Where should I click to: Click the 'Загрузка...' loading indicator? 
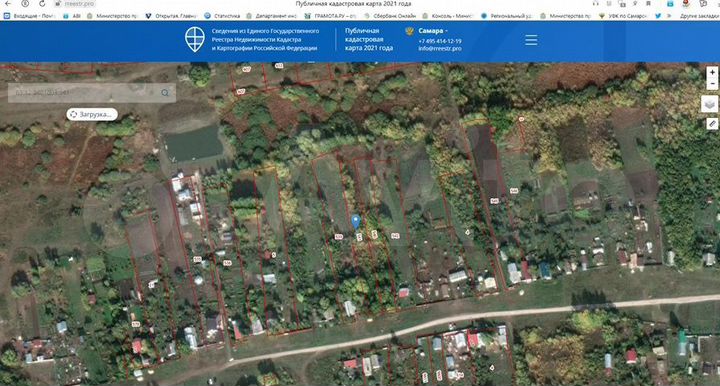(92, 114)
